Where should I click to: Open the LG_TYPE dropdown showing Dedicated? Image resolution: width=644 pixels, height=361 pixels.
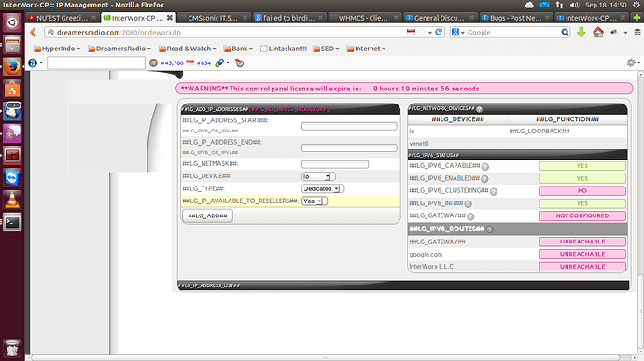click(x=323, y=189)
